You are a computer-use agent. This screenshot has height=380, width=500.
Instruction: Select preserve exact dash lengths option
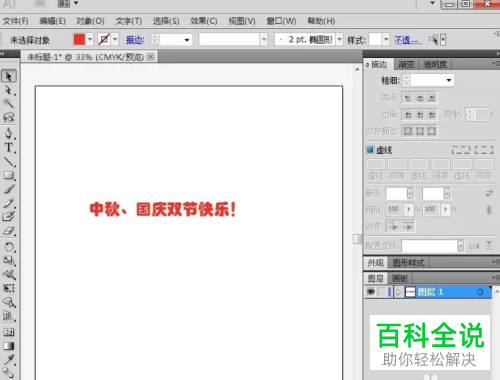461,150
